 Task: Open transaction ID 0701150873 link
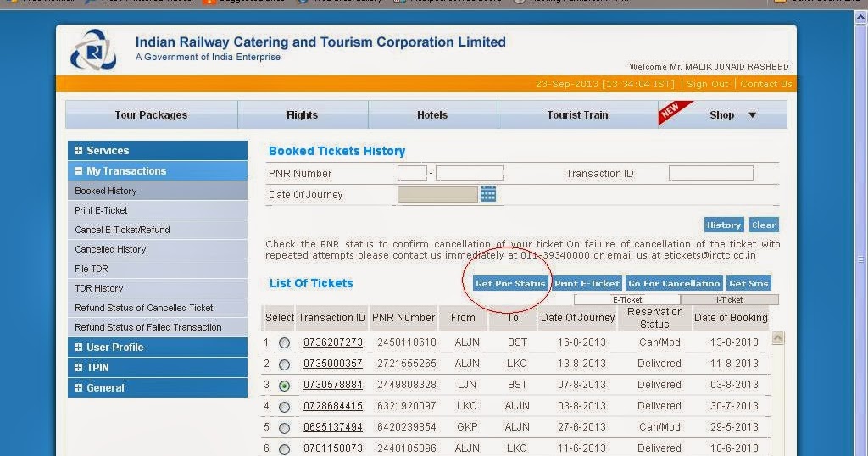(x=332, y=448)
